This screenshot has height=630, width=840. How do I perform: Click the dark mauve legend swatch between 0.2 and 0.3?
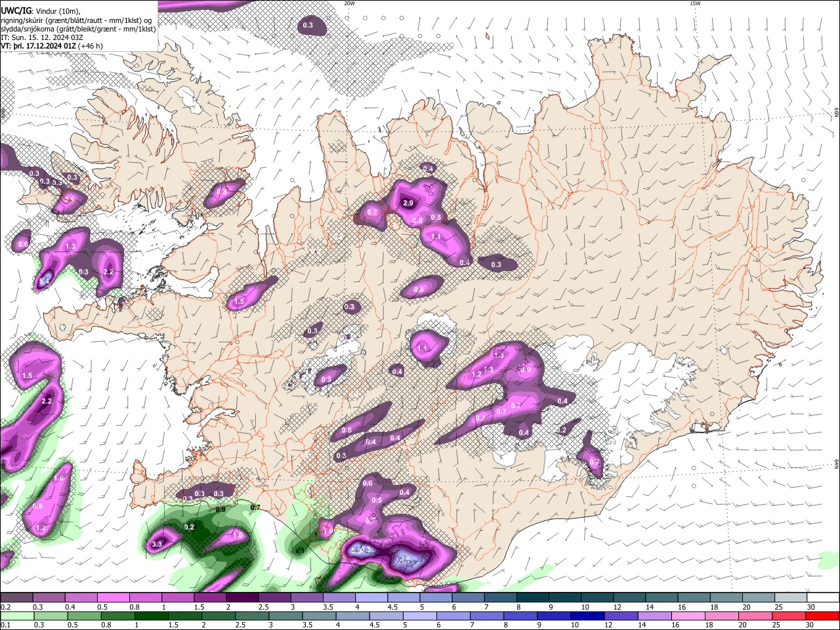[16, 598]
